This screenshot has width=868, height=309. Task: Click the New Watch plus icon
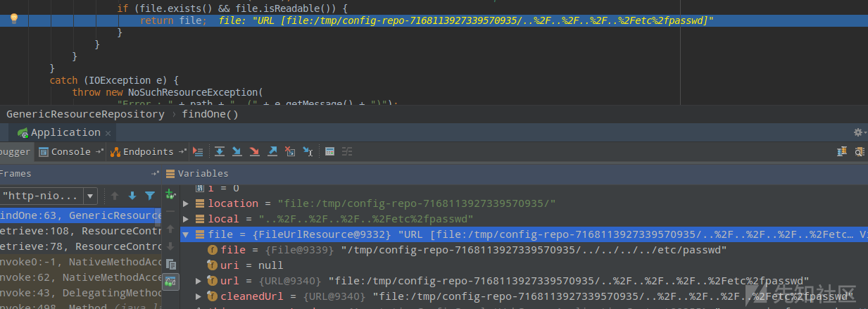[x=170, y=194]
